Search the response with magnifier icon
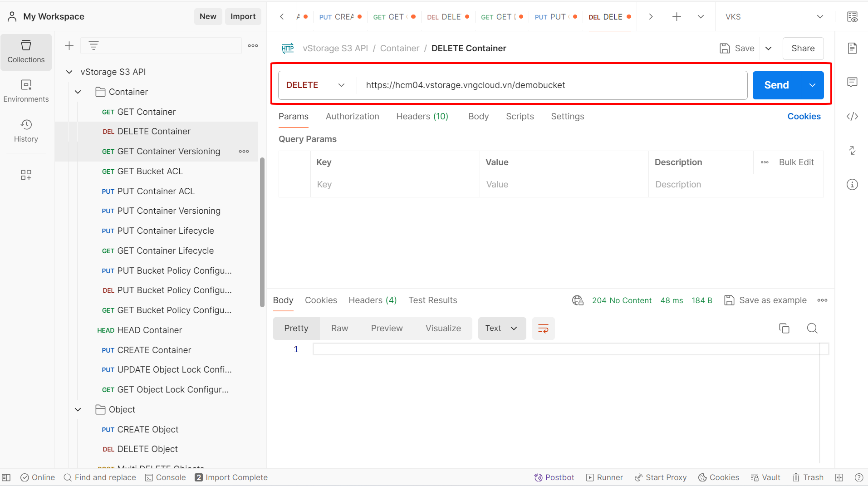This screenshot has height=486, width=868. (812, 328)
